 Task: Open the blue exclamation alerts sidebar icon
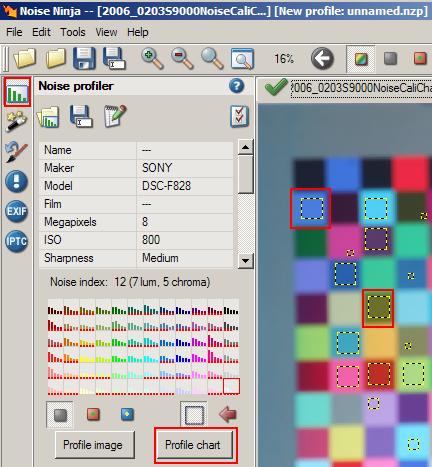17,182
